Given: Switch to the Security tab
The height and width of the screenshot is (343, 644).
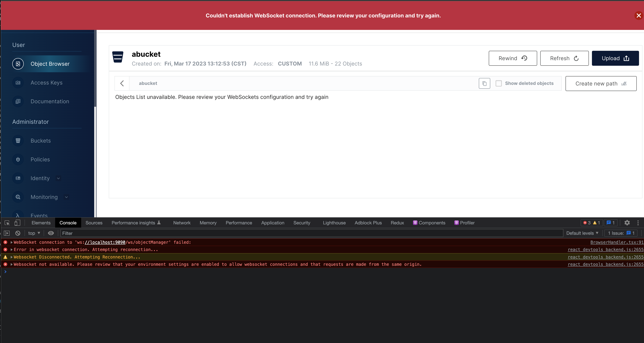Looking at the screenshot, I should tap(302, 223).
